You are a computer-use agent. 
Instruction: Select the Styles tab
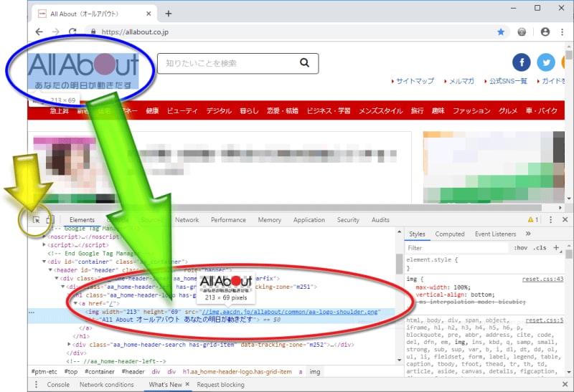(x=417, y=234)
